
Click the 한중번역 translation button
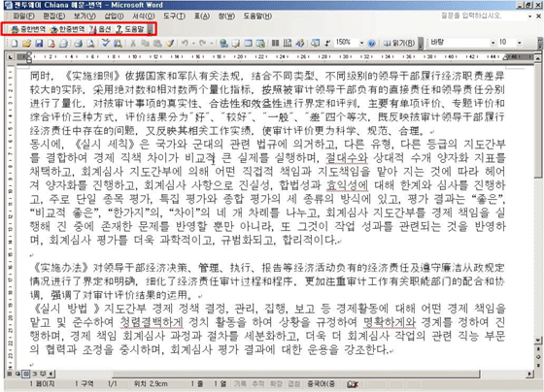click(67, 29)
